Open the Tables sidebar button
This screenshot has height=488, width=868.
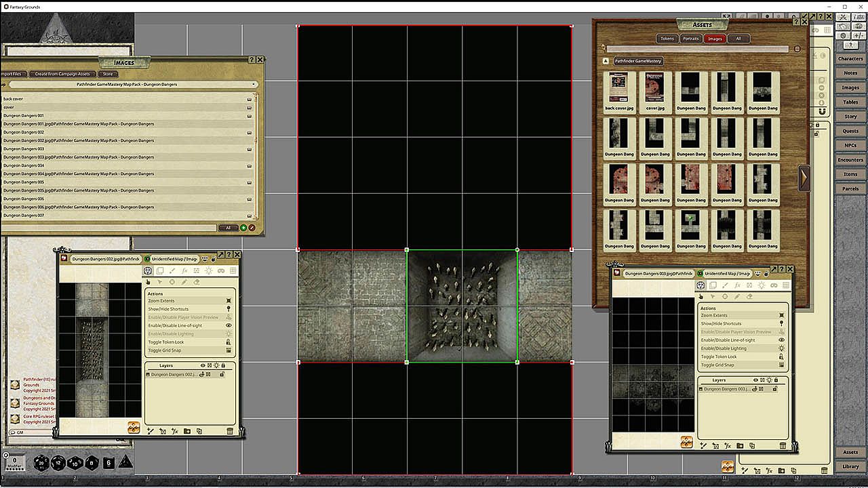pos(850,102)
